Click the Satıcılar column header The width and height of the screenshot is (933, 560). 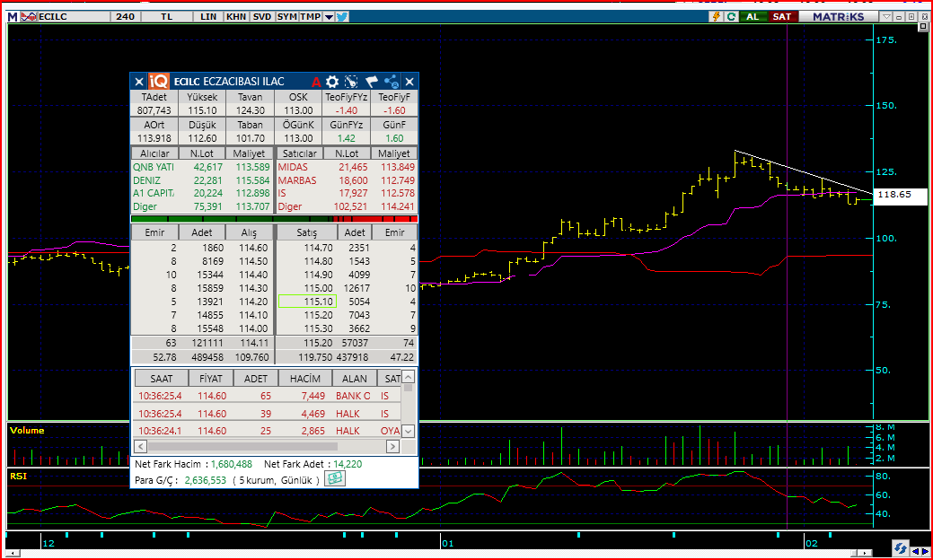299,153
